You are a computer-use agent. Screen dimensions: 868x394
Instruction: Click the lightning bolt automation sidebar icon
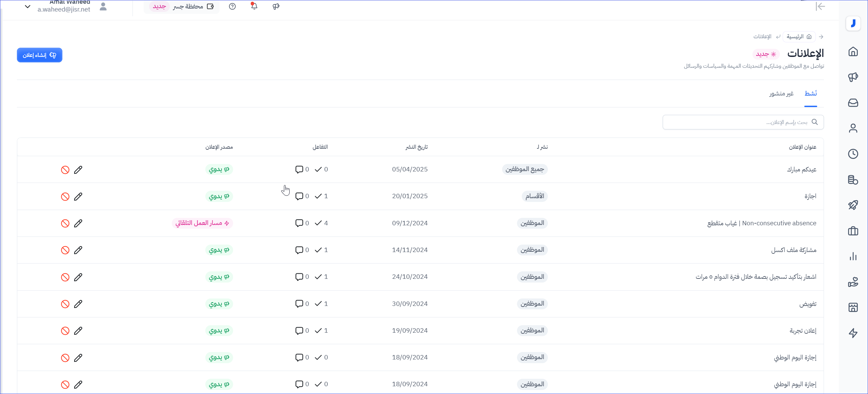tap(853, 333)
